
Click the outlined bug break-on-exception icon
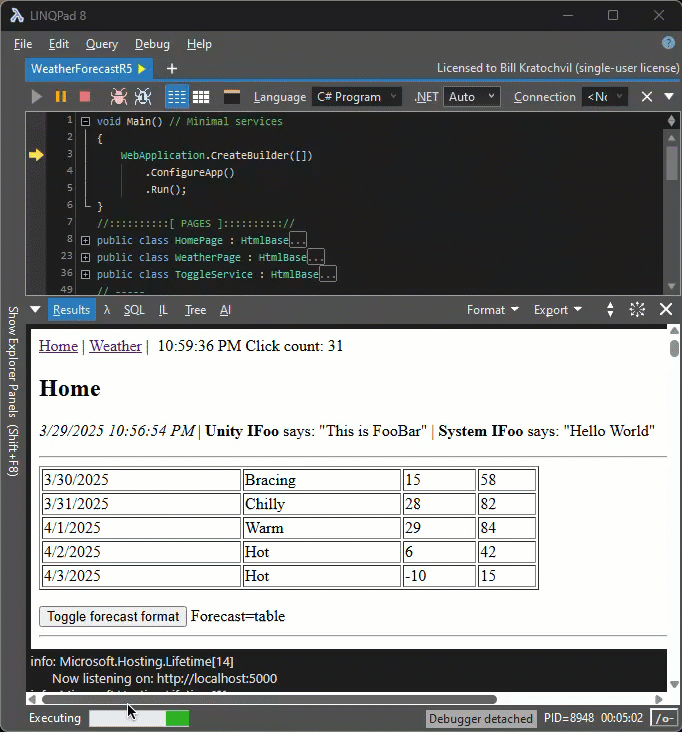pyautogui.click(x=143, y=97)
